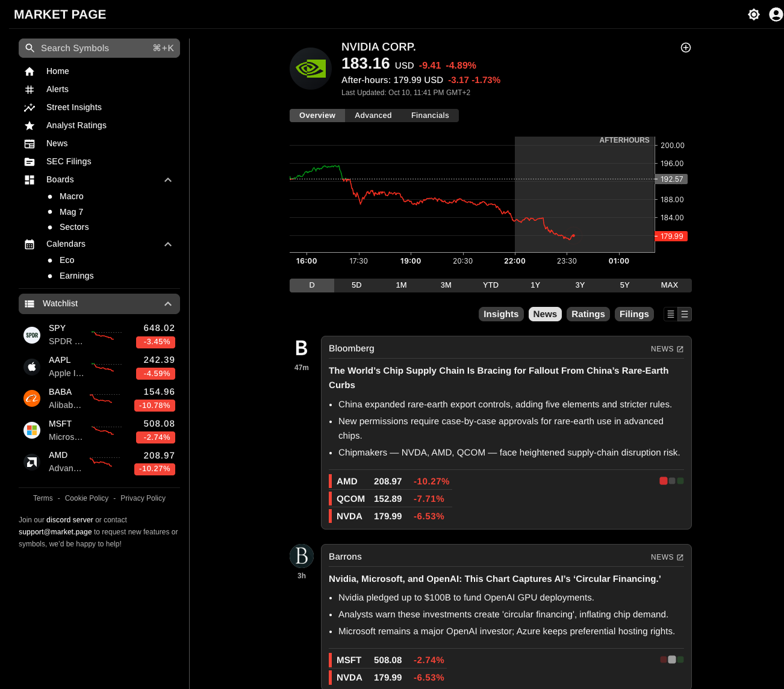Screen dimensions: 784x689
Task: Open the Mag 7 board
Action: 71,212
